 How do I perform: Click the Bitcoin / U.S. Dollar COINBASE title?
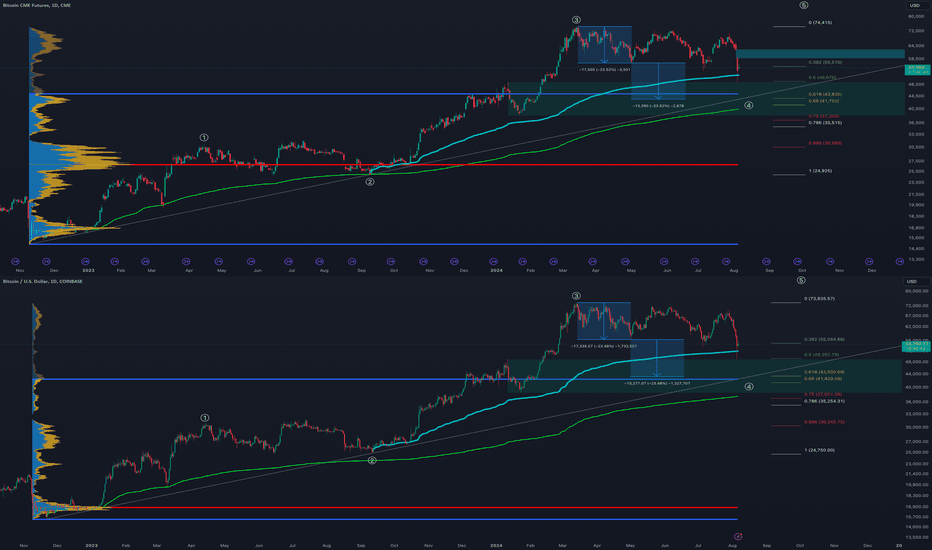pyautogui.click(x=43, y=281)
